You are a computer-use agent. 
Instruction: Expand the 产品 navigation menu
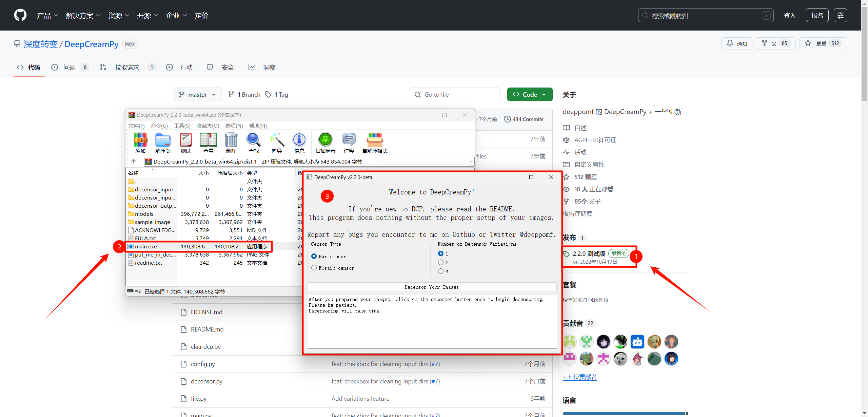(47, 16)
